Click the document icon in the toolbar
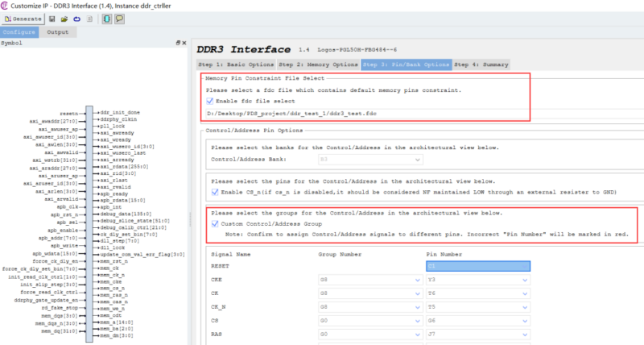This screenshot has height=345, width=644. [89, 18]
